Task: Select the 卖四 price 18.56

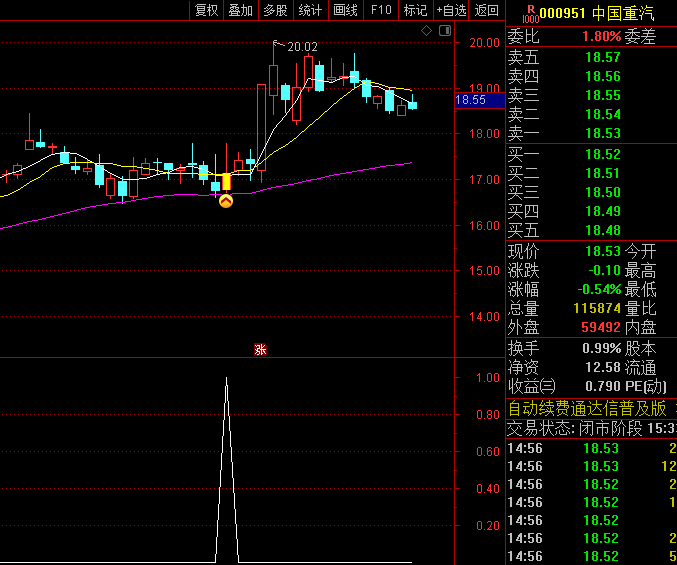Action: pos(603,76)
